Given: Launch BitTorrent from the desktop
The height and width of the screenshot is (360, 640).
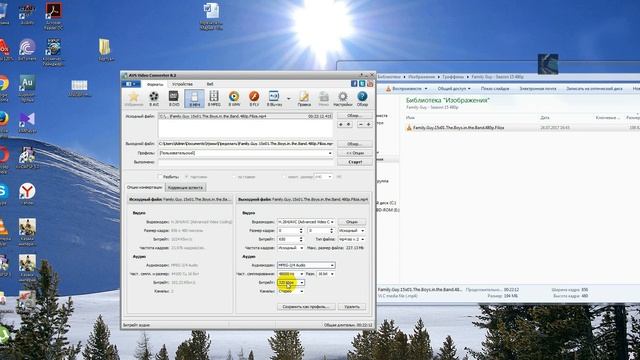Looking at the screenshot, I should 27,50.
